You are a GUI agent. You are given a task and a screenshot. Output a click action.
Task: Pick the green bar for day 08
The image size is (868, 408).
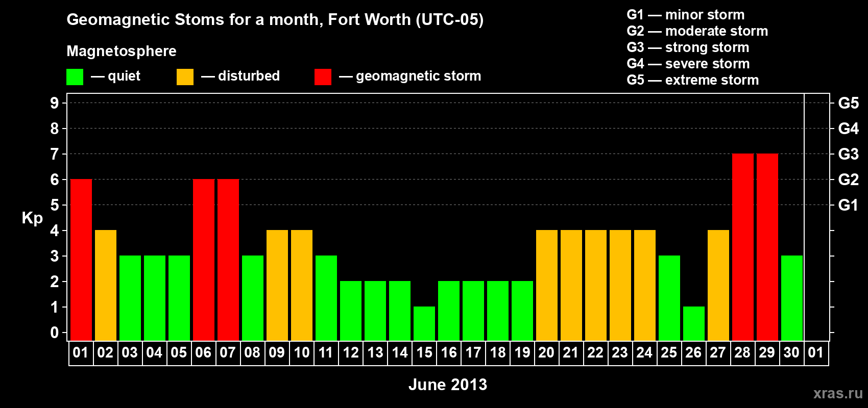[253, 298]
